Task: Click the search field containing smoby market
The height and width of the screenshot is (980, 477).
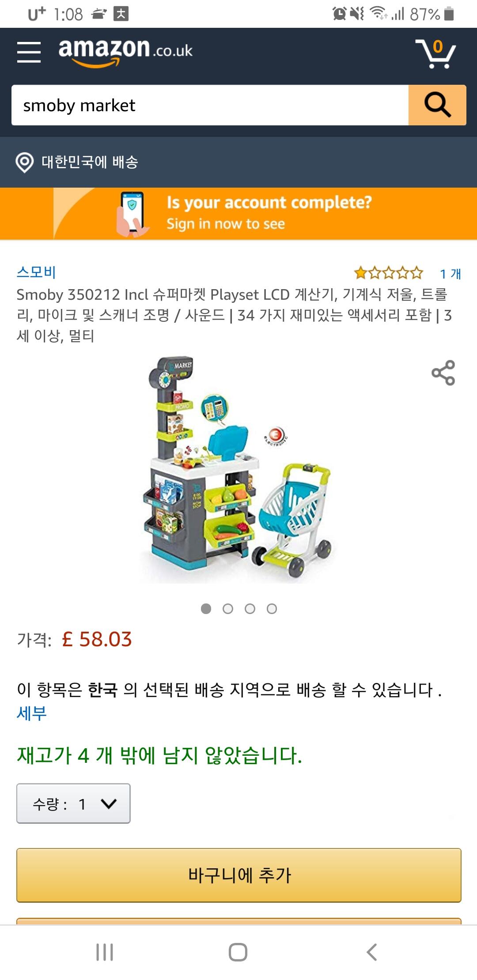Action: click(210, 105)
